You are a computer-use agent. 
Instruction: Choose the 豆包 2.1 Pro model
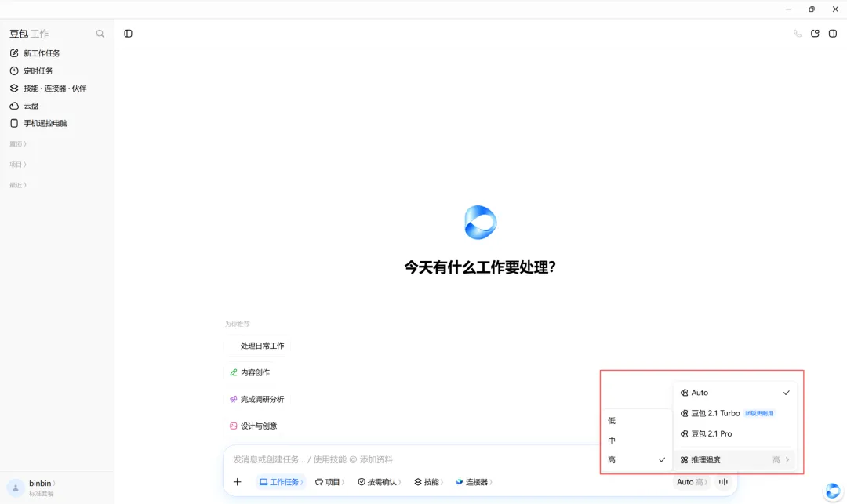coord(735,434)
